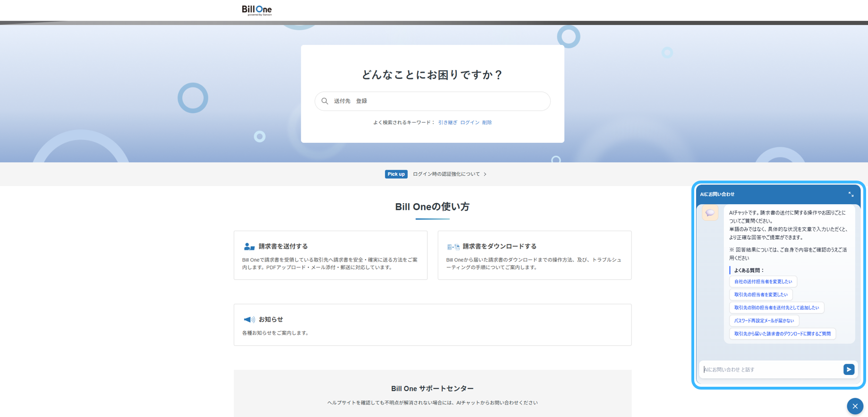Open the 請求書をダウンロードする heading
The width and height of the screenshot is (868, 417).
coord(500,246)
